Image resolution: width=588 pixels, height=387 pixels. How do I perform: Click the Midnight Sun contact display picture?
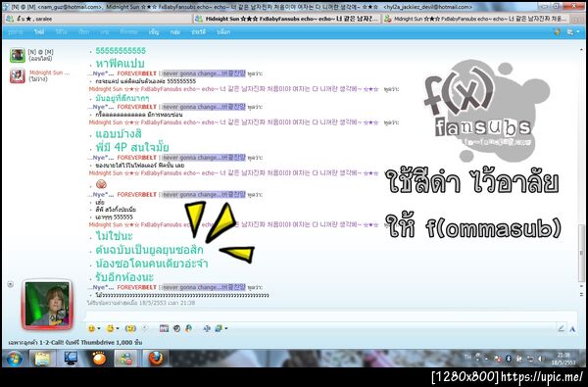click(x=18, y=75)
